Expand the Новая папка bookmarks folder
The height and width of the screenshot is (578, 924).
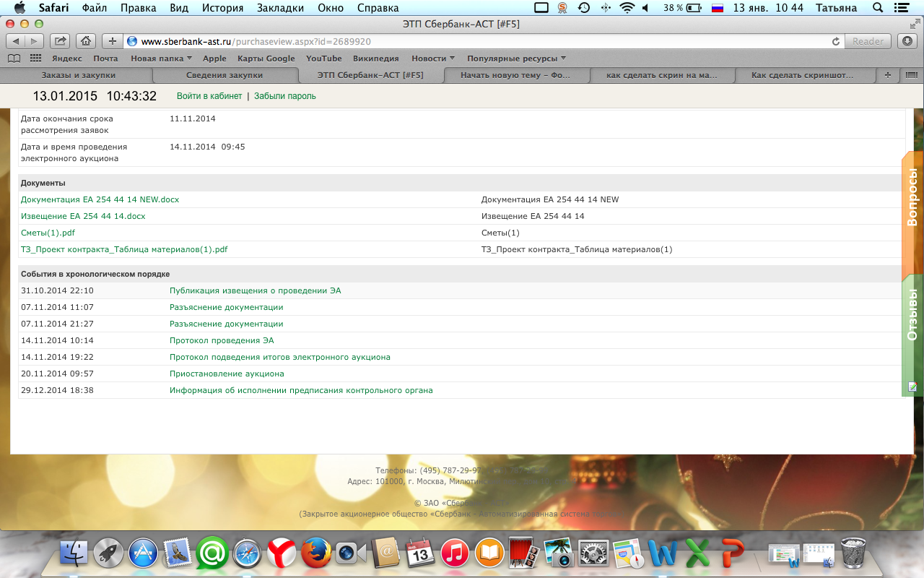[x=161, y=59]
